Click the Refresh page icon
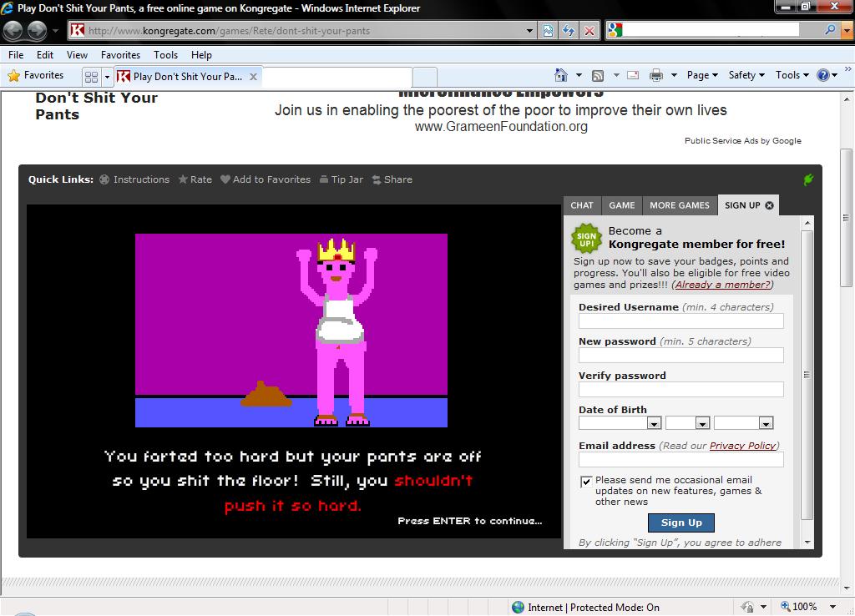 pyautogui.click(x=569, y=31)
